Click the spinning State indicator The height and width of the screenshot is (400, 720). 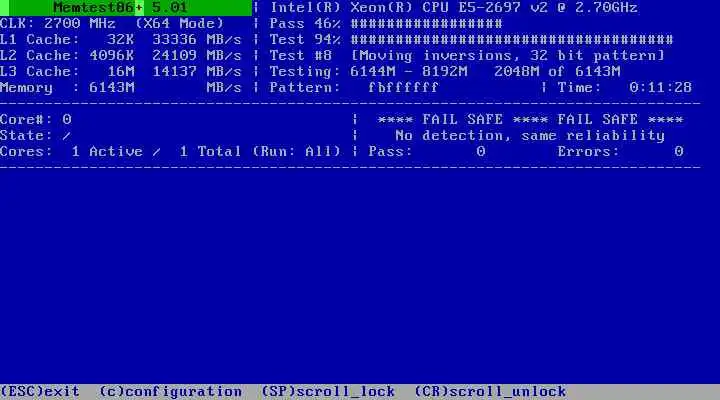click(x=67, y=135)
